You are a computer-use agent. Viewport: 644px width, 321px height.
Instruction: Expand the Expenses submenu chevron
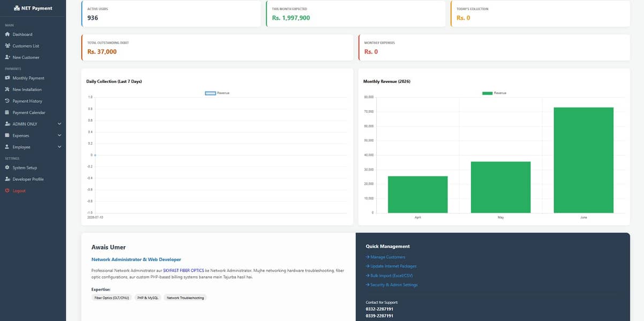click(59, 135)
